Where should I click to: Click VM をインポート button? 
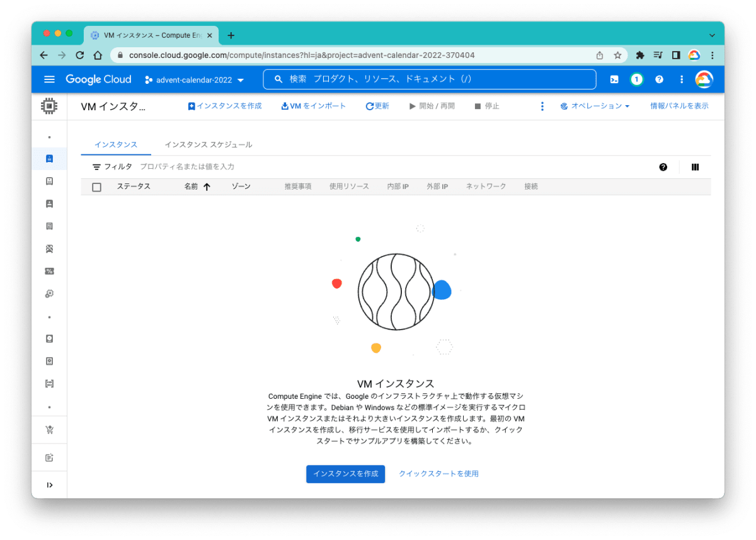point(314,106)
